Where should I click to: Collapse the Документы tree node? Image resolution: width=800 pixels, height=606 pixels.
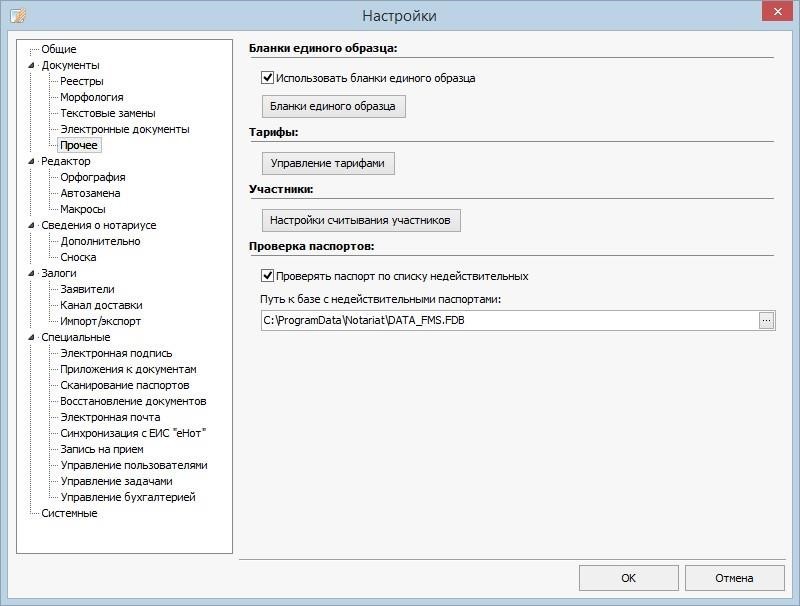(x=31, y=66)
